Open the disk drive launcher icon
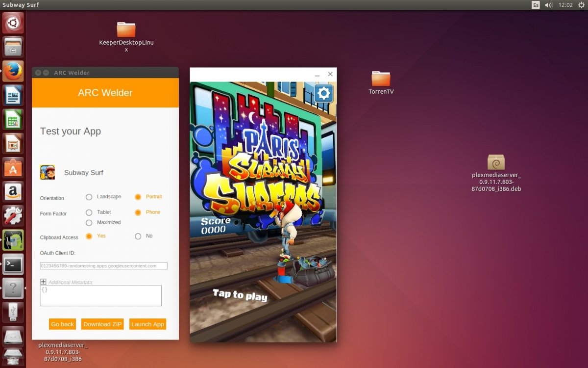Image resolution: width=588 pixels, height=368 pixels. coord(13,336)
